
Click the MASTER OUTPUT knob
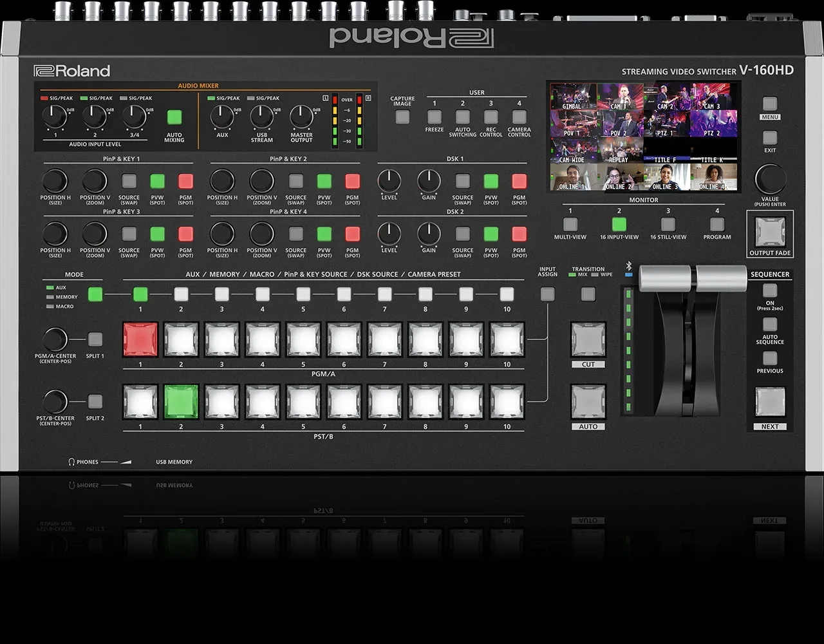tap(301, 117)
